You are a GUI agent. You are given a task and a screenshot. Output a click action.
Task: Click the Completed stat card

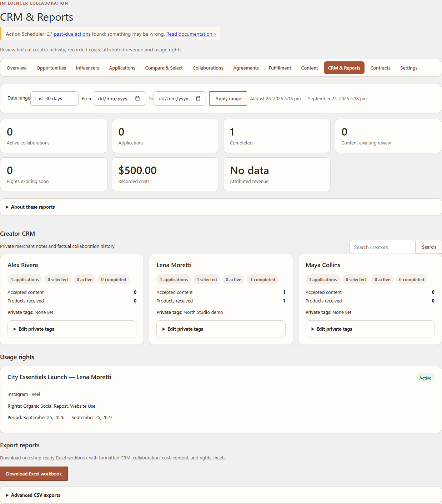click(x=277, y=136)
